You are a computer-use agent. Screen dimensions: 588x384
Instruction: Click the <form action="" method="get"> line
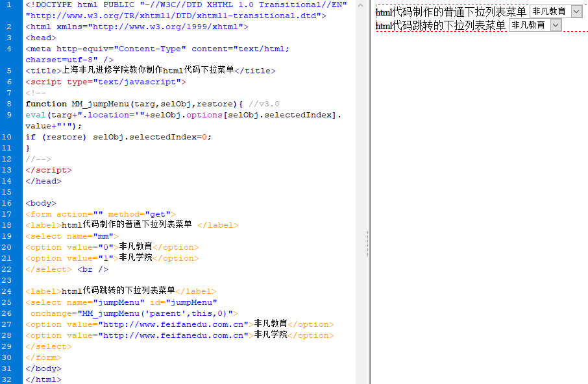point(101,214)
